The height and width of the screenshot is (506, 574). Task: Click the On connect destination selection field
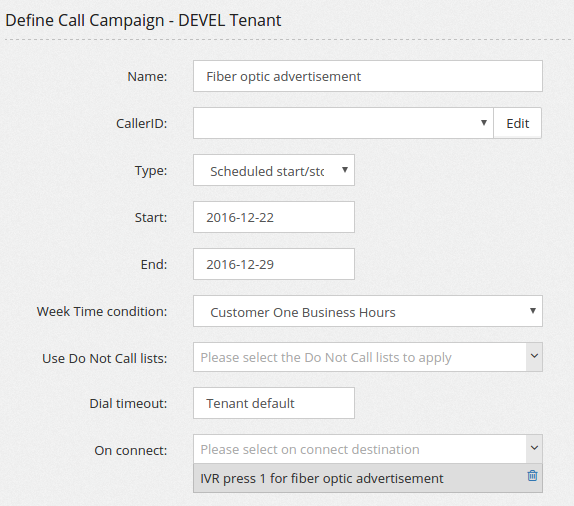coord(359,449)
